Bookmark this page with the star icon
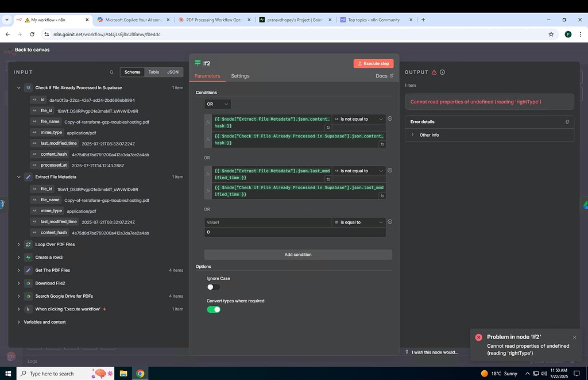This screenshot has height=380, width=588. [x=551, y=34]
